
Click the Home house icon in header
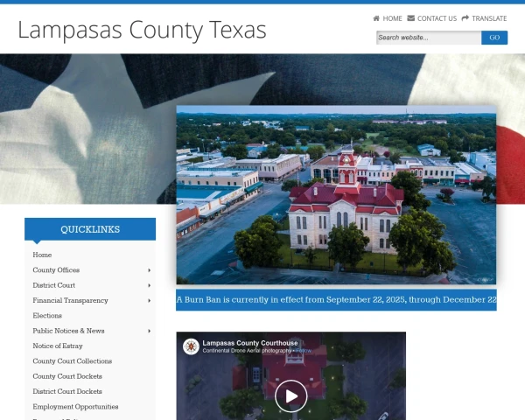pos(376,18)
